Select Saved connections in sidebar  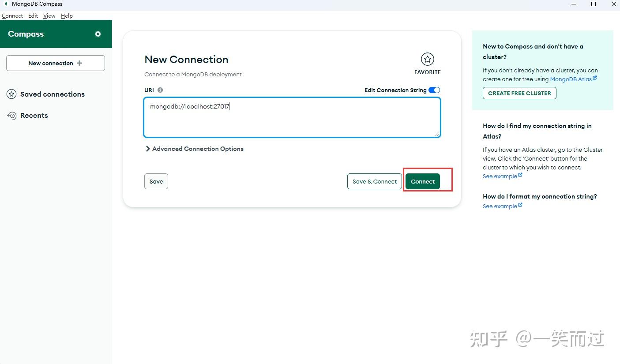53,94
